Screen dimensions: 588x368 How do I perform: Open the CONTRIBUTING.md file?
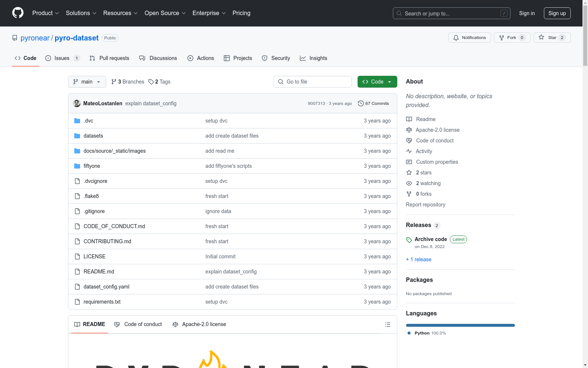[107, 241]
